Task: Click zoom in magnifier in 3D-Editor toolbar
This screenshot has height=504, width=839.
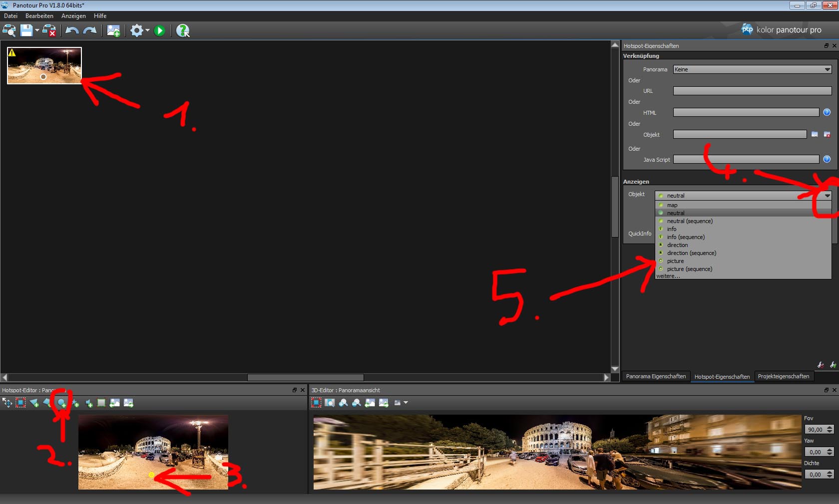Action: [x=343, y=403]
